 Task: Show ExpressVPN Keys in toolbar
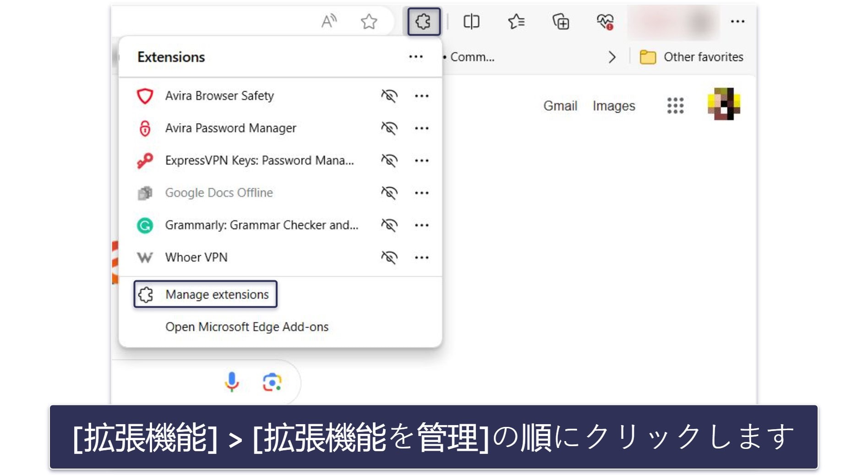pyautogui.click(x=389, y=160)
